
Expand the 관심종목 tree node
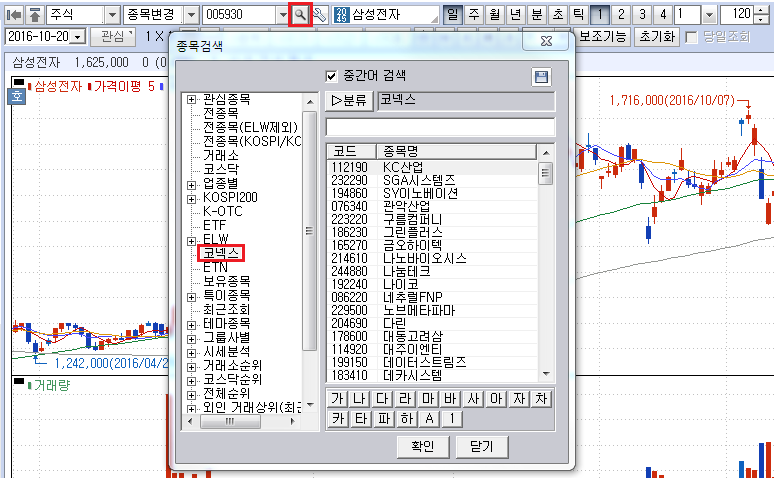click(191, 100)
